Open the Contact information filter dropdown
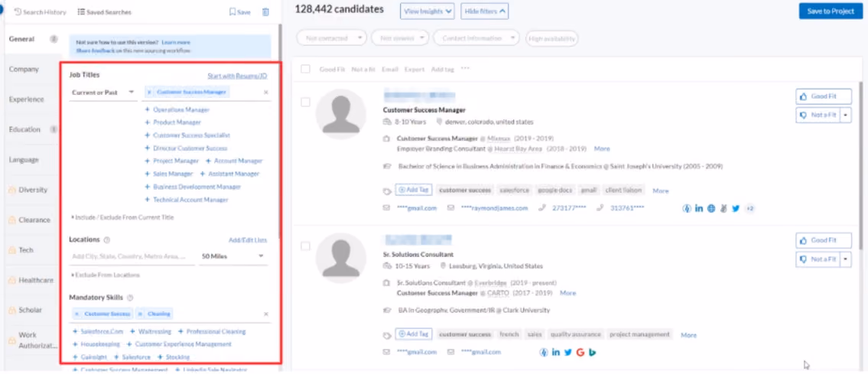The height and width of the screenshot is (374, 868). 476,38
